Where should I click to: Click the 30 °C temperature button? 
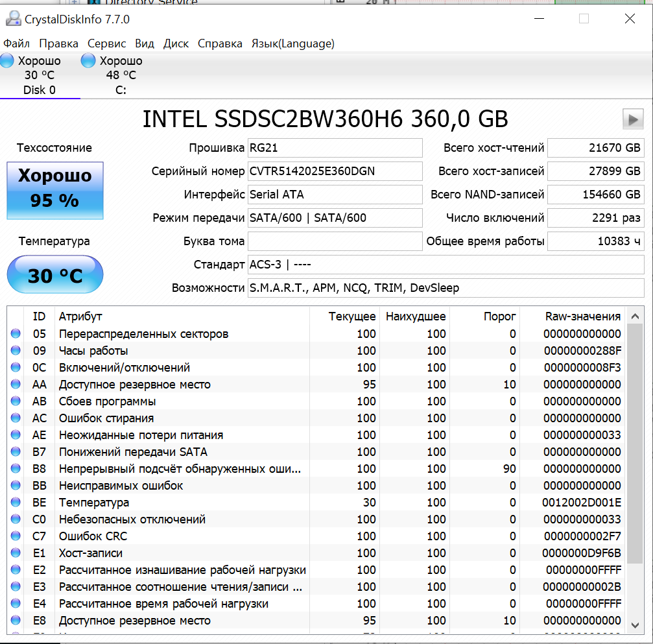tap(55, 274)
